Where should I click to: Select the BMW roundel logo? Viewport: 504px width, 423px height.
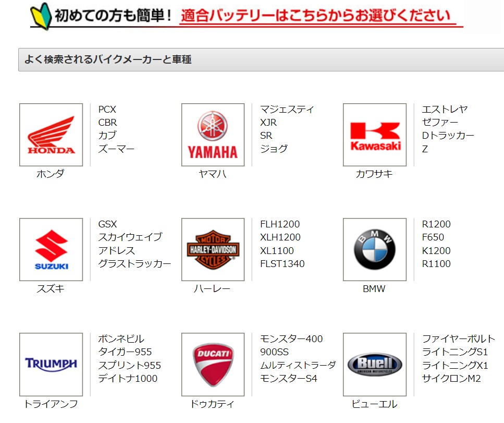pos(375,249)
